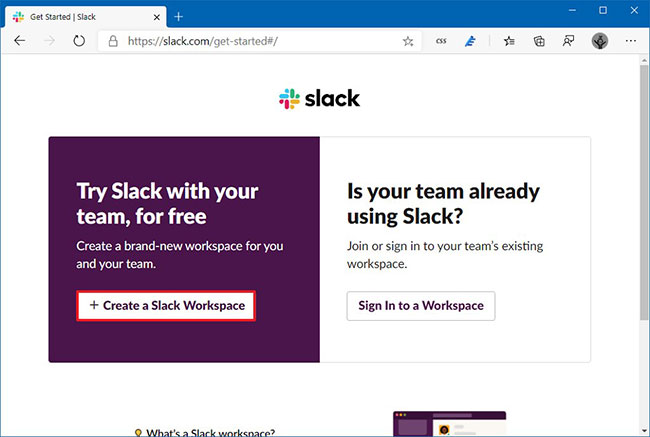Open the blue pen extension icon
650x437 pixels.
click(x=470, y=41)
